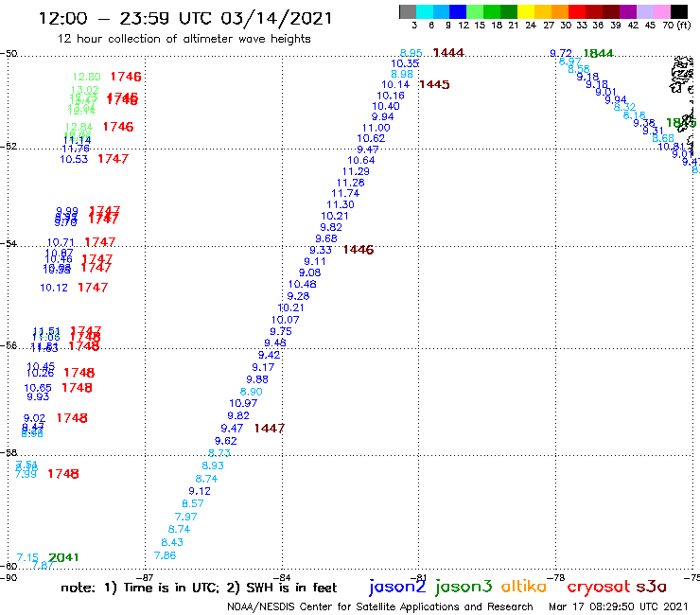Click wave height value '7.86'
This screenshot has width=700, height=615.
pos(165,555)
